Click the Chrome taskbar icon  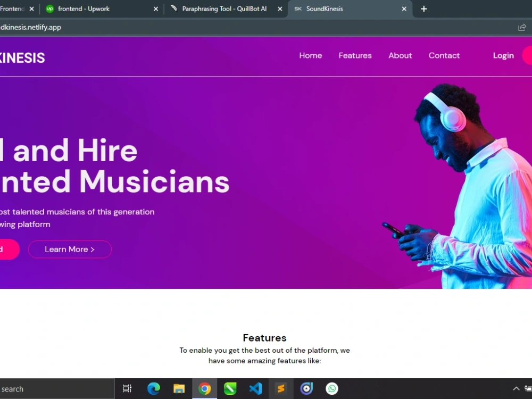pyautogui.click(x=205, y=388)
